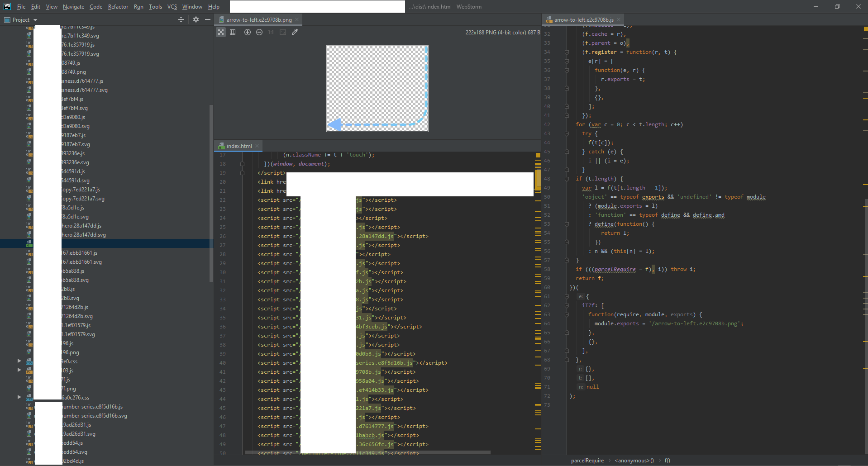The image size is (868, 466).
Task: Collapse all nodes in Project panel
Action: point(181,19)
